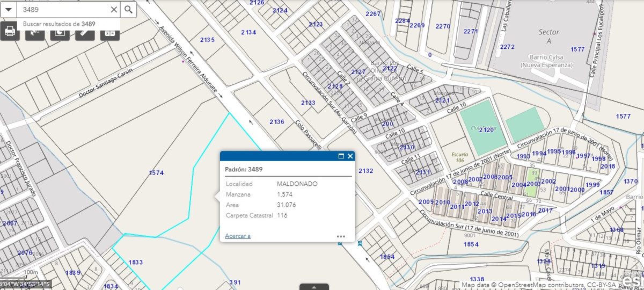Click 'Barrio Cylsa (Nueva Esperanza)' label

(x=546, y=61)
